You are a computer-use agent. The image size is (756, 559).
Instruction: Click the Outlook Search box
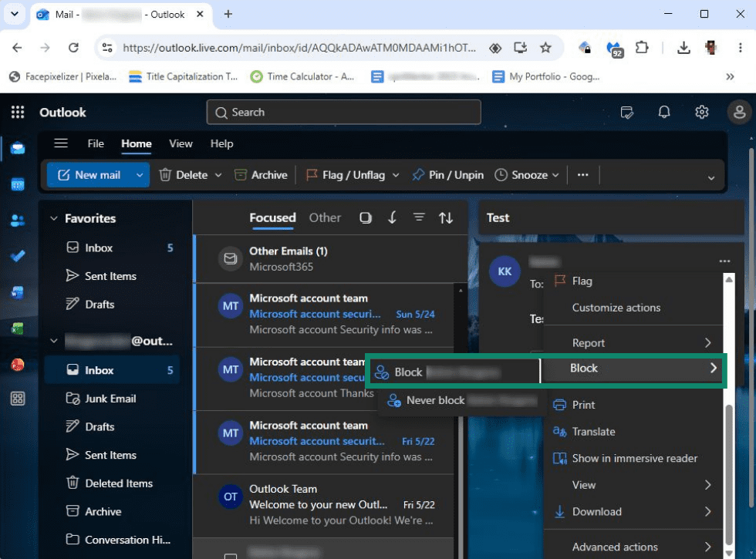point(344,113)
